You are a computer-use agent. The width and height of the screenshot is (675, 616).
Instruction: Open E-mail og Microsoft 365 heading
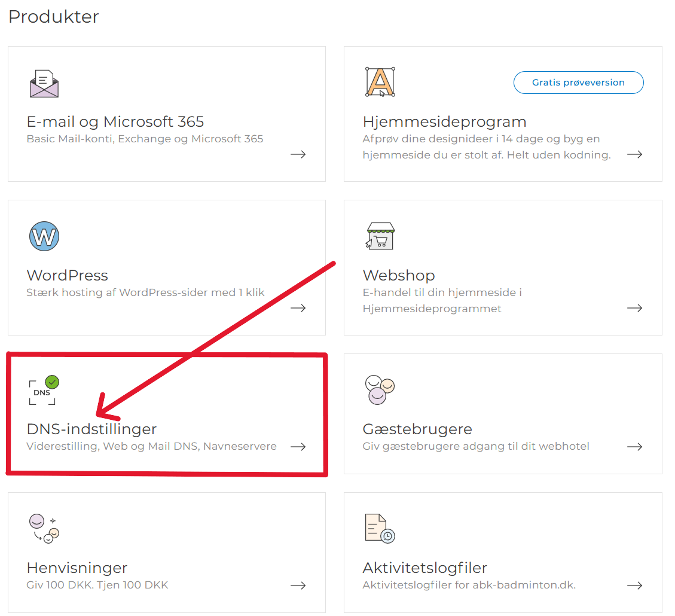point(115,122)
